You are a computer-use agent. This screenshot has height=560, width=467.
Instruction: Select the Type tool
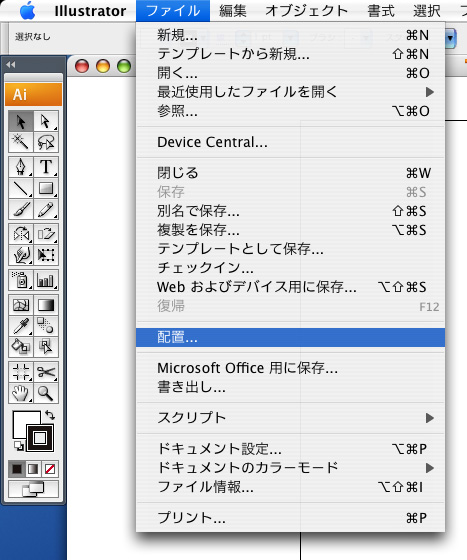click(x=46, y=167)
